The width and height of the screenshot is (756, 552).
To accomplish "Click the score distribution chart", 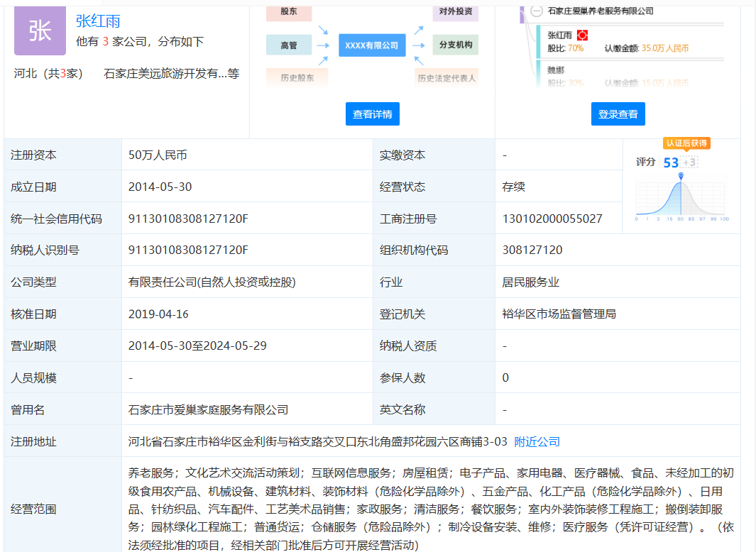I will (680, 197).
